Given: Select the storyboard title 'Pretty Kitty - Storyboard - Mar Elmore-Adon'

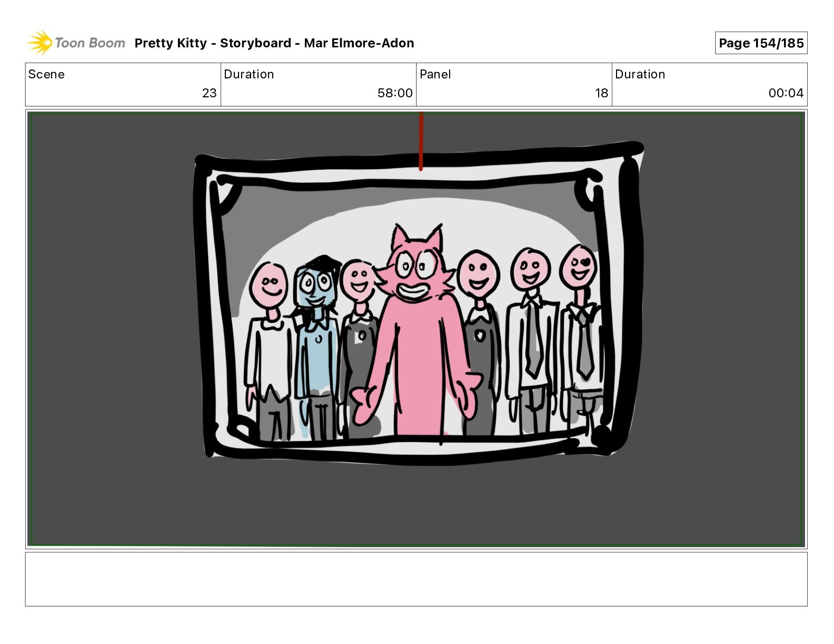Looking at the screenshot, I should click(x=274, y=43).
